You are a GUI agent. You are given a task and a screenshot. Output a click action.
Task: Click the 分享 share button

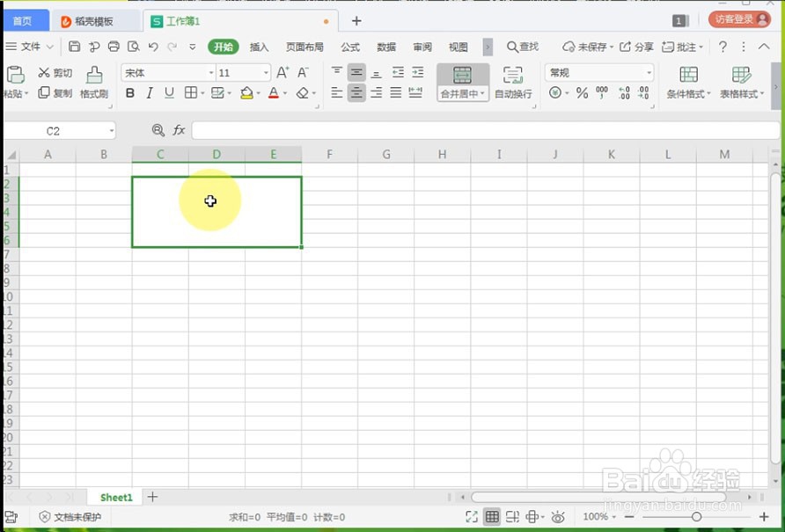point(636,47)
